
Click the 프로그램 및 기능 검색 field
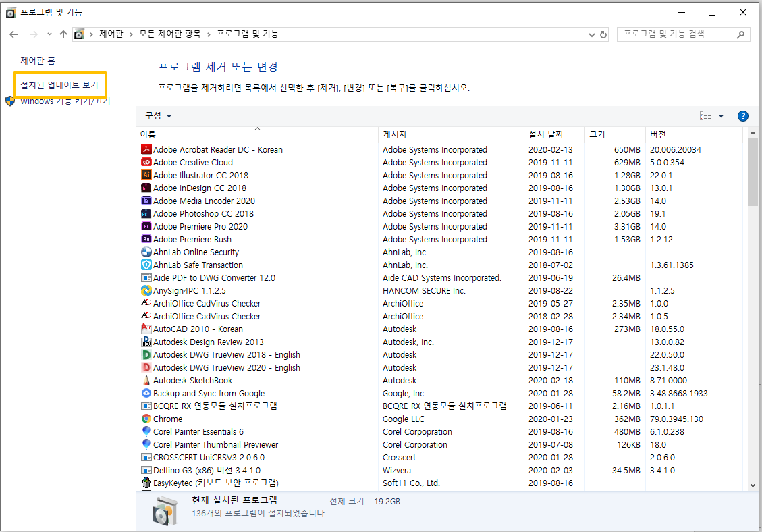(683, 34)
